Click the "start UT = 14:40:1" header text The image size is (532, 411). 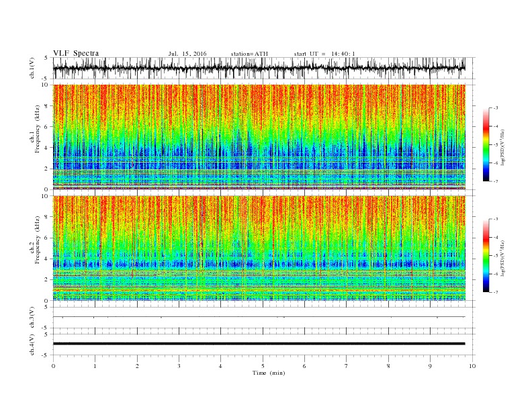tap(324, 54)
